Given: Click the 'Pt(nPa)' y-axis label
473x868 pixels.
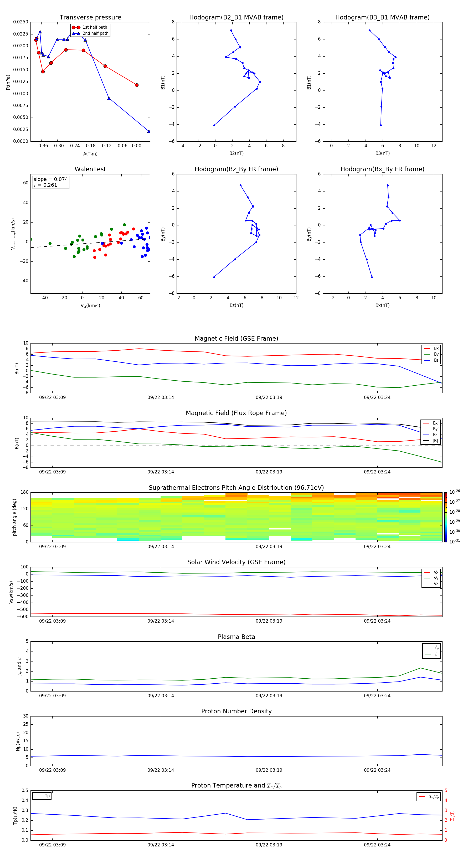Looking at the screenshot, I should point(8,82).
